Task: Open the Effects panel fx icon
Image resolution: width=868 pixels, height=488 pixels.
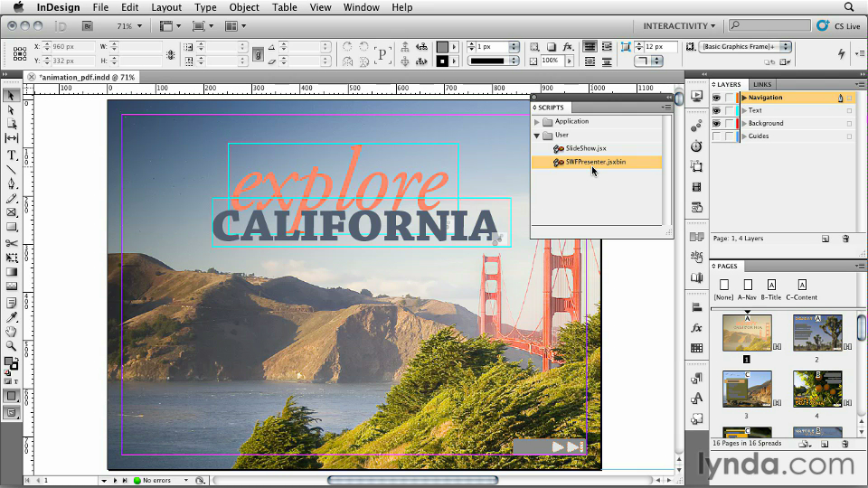Action: pos(696,328)
